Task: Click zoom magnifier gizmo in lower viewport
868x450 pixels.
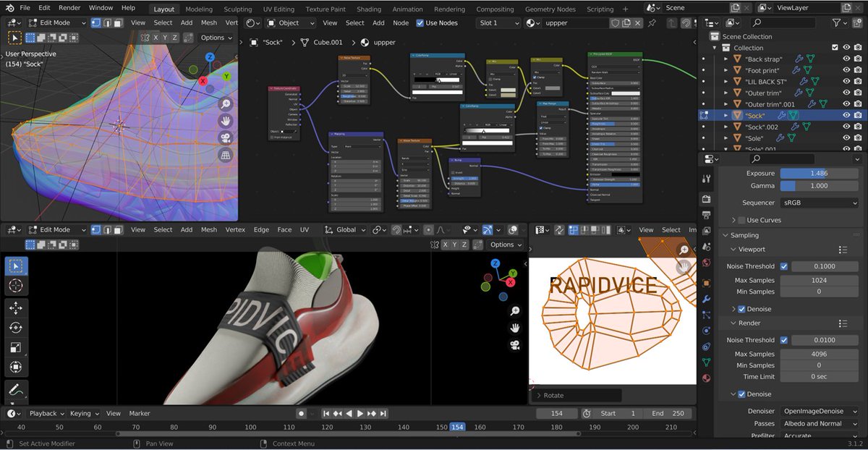Action: [515, 311]
